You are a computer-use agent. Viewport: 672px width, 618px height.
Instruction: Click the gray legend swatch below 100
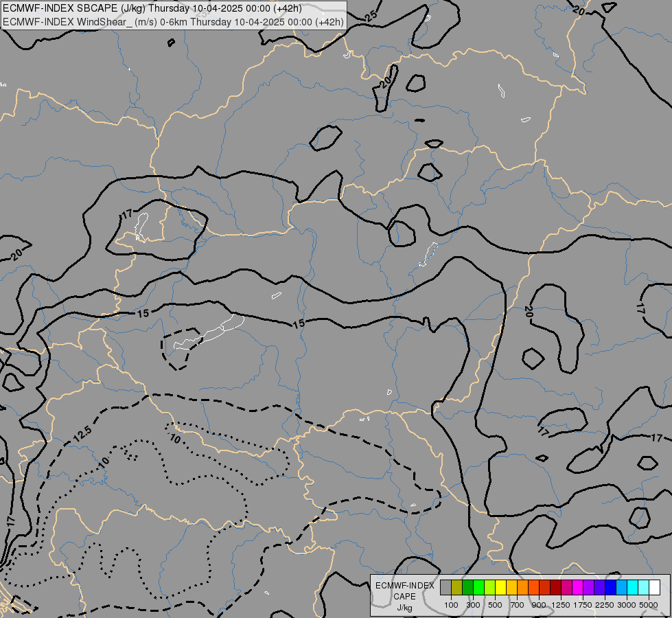(x=445, y=588)
